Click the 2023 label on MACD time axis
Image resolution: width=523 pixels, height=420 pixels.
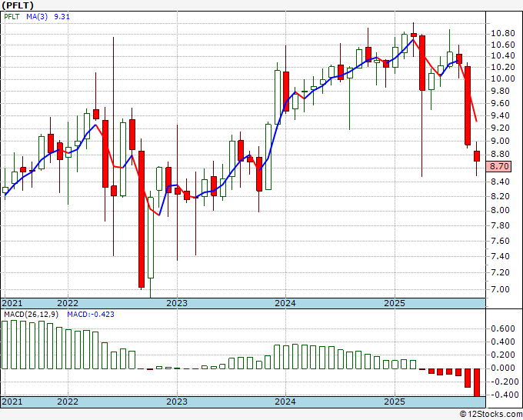[177, 402]
